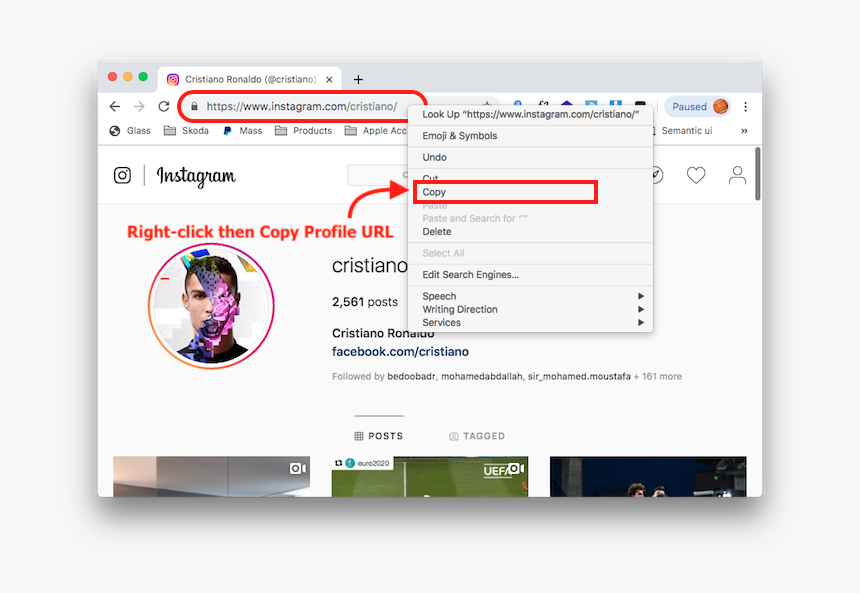This screenshot has width=860, height=593.
Task: Click the Instagram wordmark logo
Action: (196, 176)
